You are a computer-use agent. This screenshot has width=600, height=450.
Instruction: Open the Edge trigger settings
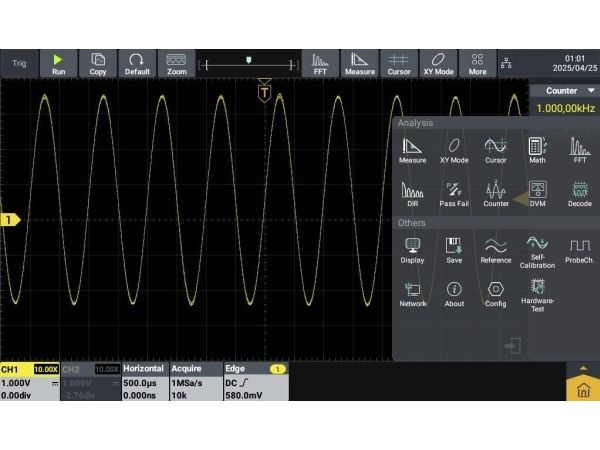pos(256,382)
